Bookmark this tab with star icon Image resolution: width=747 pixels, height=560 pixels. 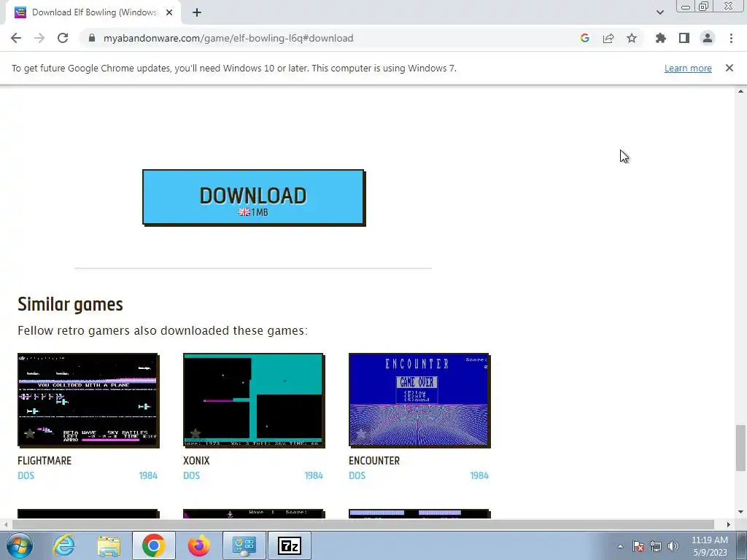click(x=632, y=38)
